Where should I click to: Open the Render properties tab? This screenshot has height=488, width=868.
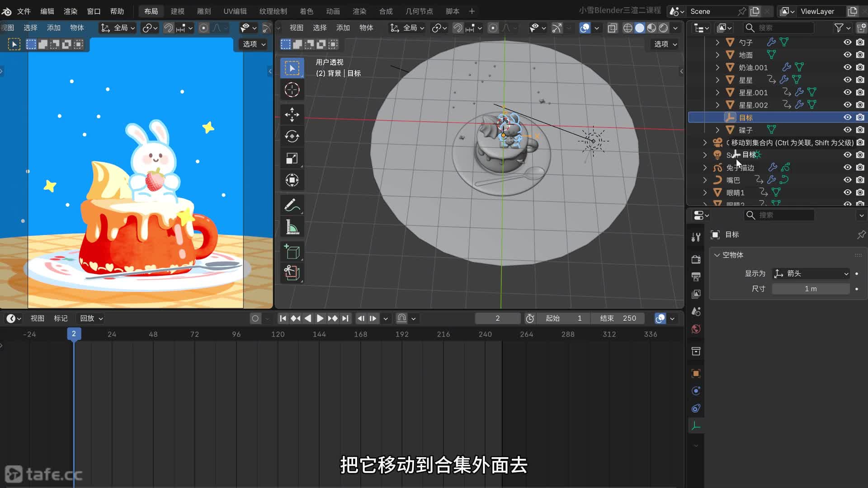(696, 259)
